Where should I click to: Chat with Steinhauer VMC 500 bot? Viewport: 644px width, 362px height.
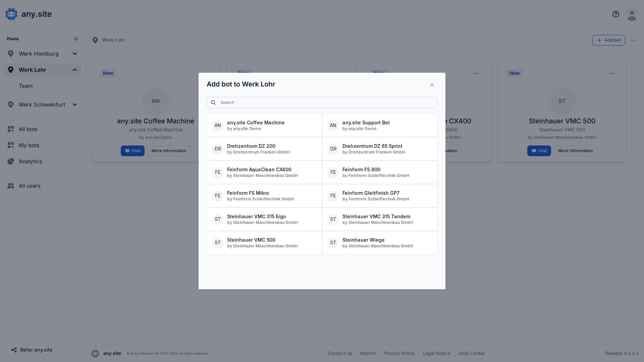click(539, 151)
